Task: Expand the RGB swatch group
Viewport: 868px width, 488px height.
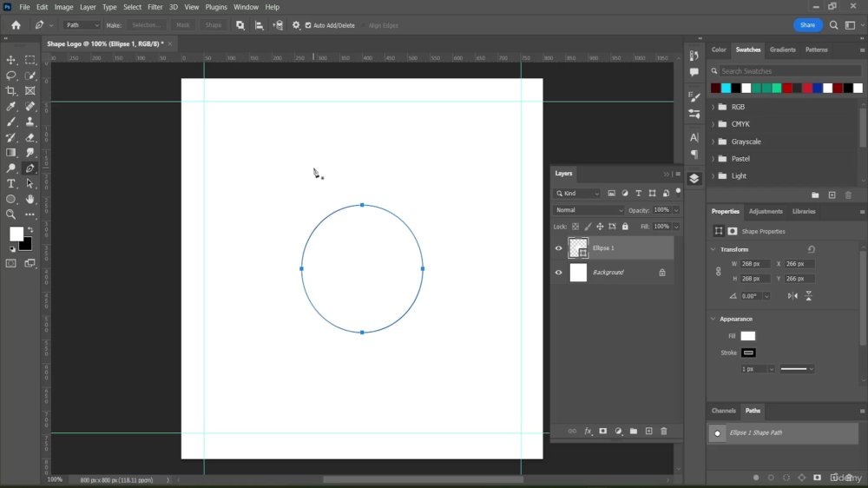Action: coord(713,107)
